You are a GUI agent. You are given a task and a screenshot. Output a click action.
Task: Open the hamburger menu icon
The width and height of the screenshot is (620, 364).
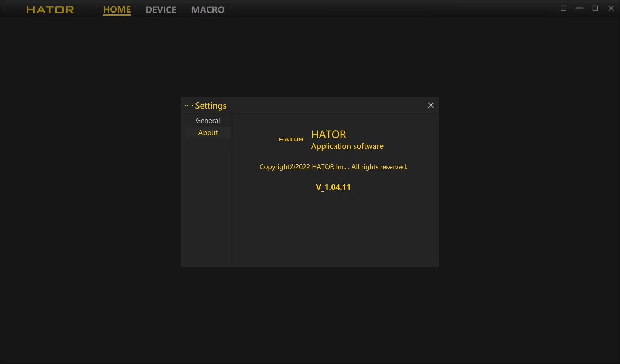563,8
